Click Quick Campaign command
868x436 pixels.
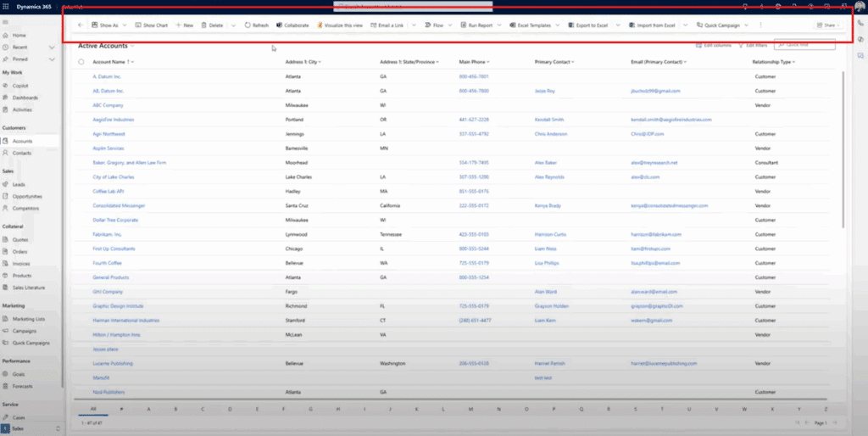click(x=718, y=25)
